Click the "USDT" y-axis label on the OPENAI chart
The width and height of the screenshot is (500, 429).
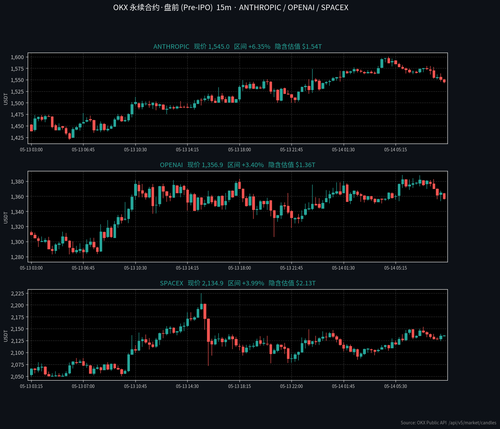pyautogui.click(x=5, y=217)
